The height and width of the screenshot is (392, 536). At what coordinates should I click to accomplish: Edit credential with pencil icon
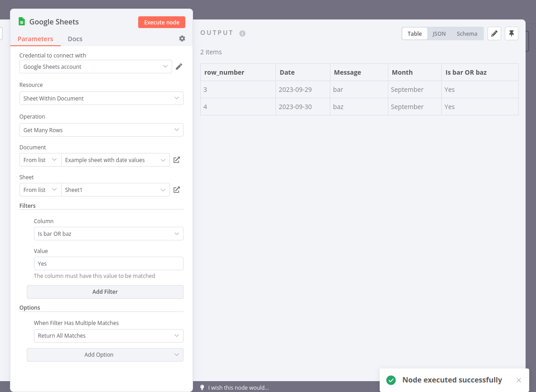click(179, 67)
